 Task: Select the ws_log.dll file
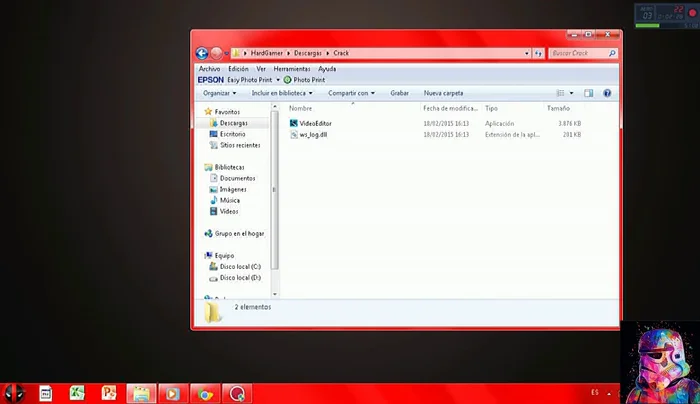coord(313,134)
